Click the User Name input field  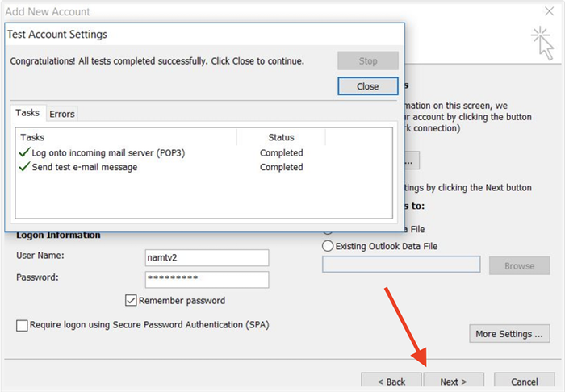pos(207,258)
